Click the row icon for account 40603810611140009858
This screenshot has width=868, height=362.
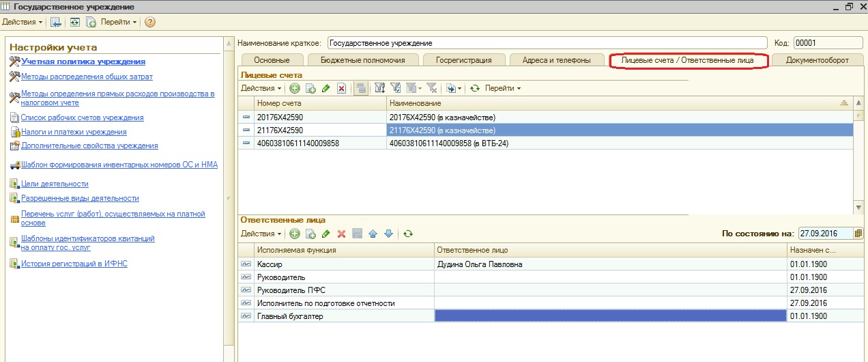tap(246, 143)
